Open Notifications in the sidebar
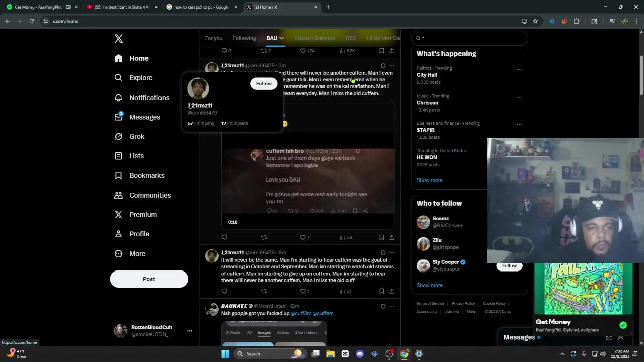644x362 pixels. click(x=142, y=98)
